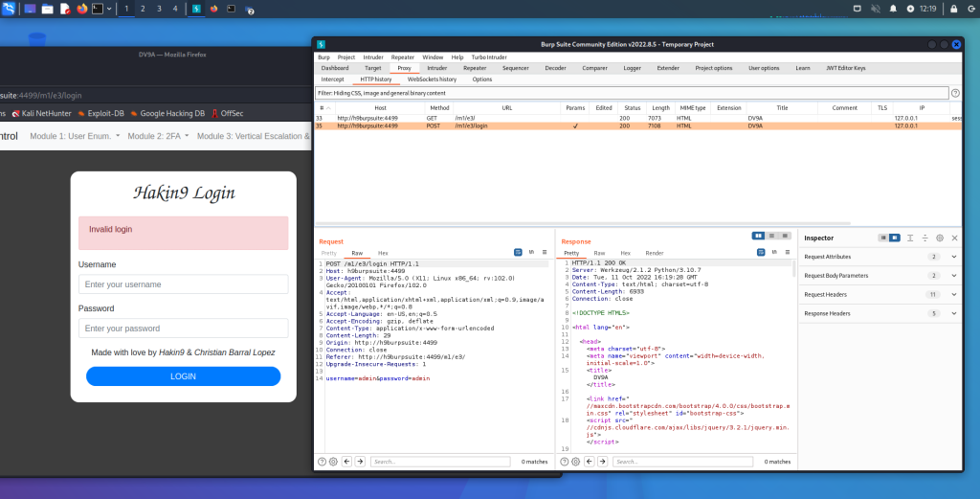Click the blue LOGIN button in Firefox
980x499 pixels.
tap(183, 376)
